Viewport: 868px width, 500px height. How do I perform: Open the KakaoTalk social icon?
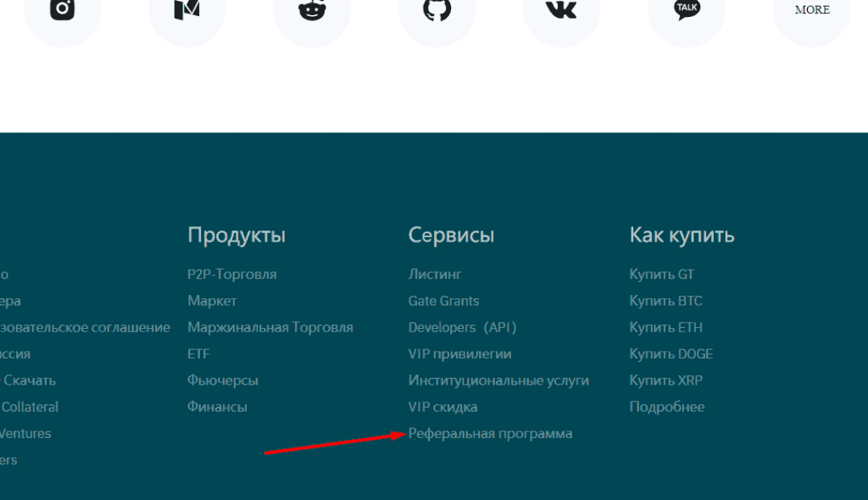click(x=687, y=9)
